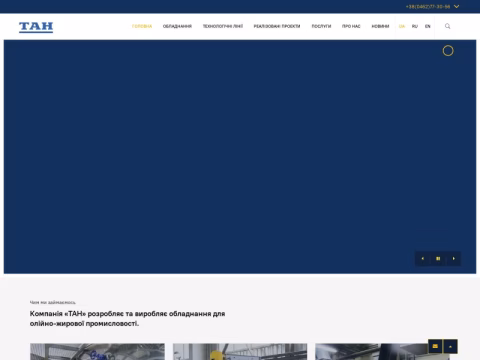The width and height of the screenshot is (480, 360).
Task: Click the yellow envelope contact icon
Action: [x=435, y=346]
